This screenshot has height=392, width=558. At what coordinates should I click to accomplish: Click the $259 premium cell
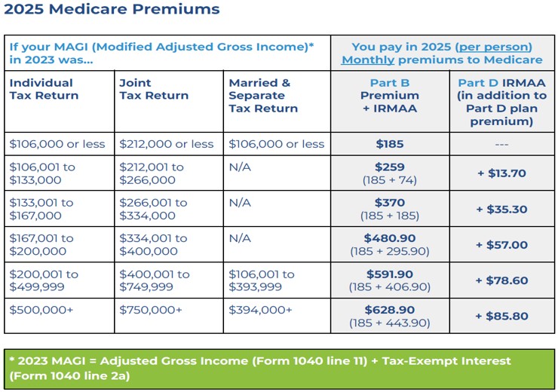coord(390,173)
